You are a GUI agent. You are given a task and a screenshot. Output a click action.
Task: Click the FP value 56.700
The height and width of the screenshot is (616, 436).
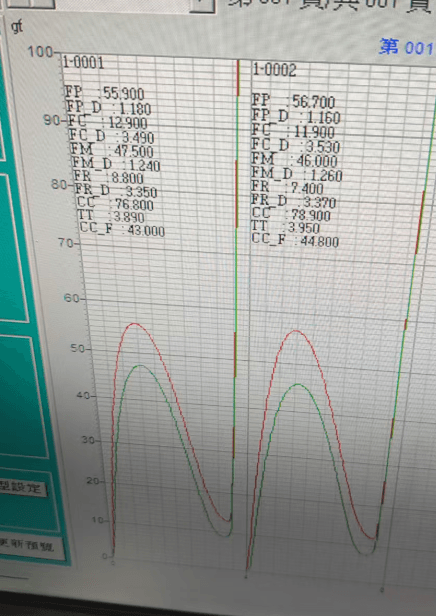(x=313, y=102)
